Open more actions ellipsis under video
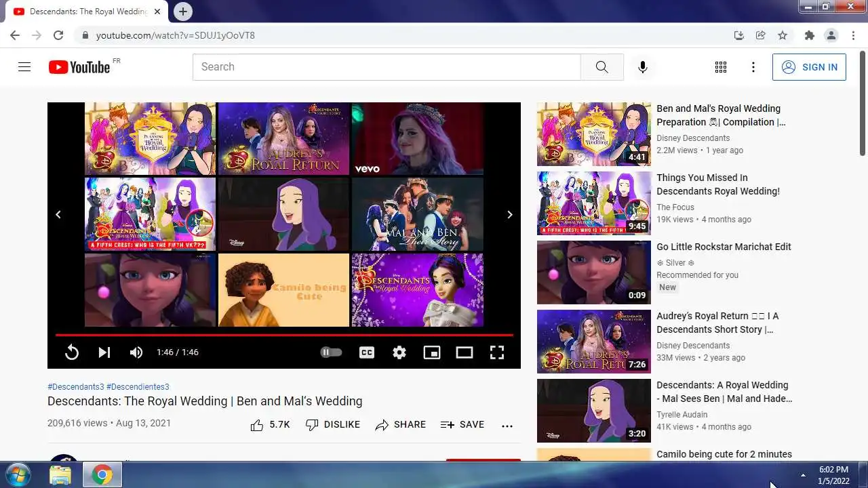The width and height of the screenshot is (868, 488). (x=507, y=425)
